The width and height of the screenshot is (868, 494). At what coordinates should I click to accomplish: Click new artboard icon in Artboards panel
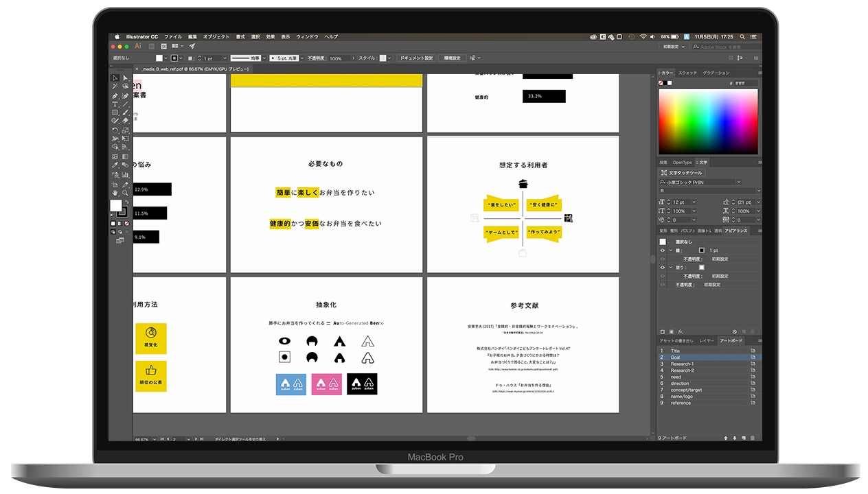pyautogui.click(x=744, y=438)
